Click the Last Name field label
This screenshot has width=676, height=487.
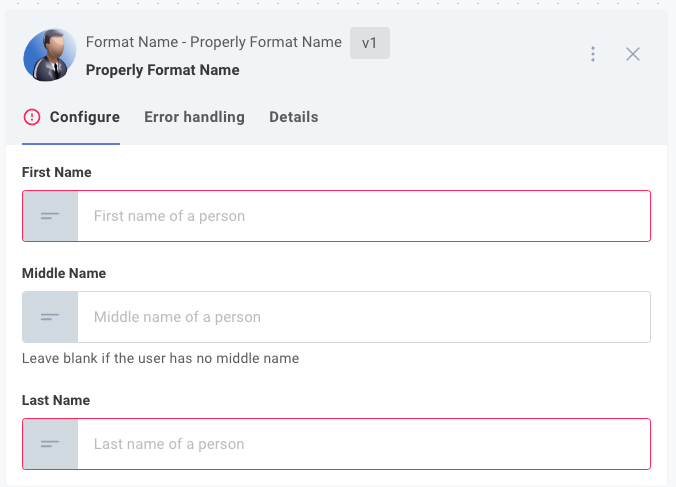click(56, 400)
